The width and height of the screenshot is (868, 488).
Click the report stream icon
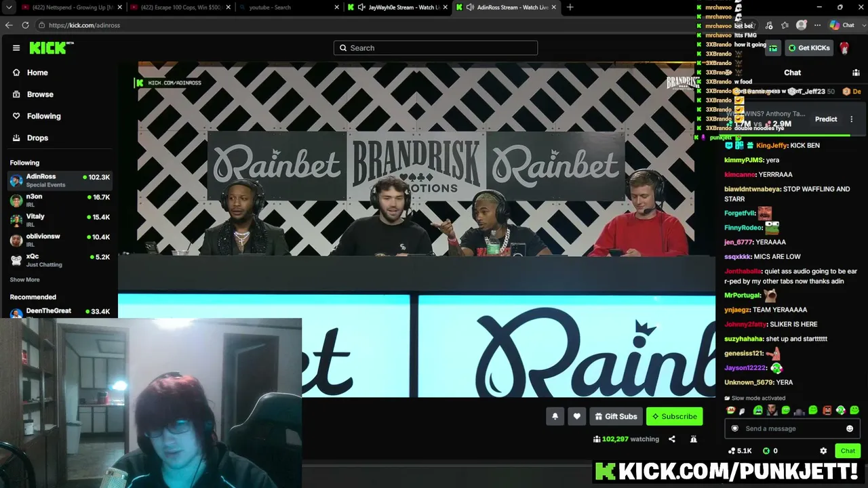coord(693,439)
